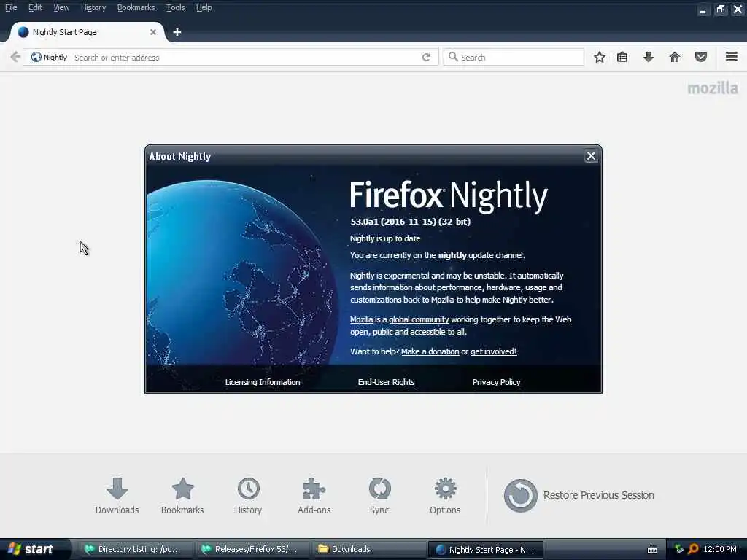Open End-User Rights link
Viewport: 747px width, 560px height.
click(x=387, y=382)
